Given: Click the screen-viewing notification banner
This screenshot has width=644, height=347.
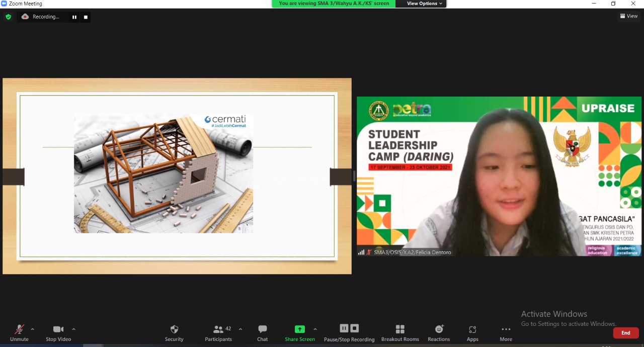Looking at the screenshot, I should coord(334,4).
